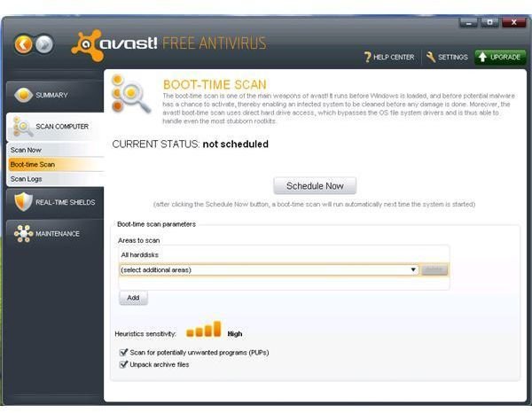Click the Scan Computer magnifier icon
Image resolution: width=532 pixels, height=413 pixels.
pos(23,127)
